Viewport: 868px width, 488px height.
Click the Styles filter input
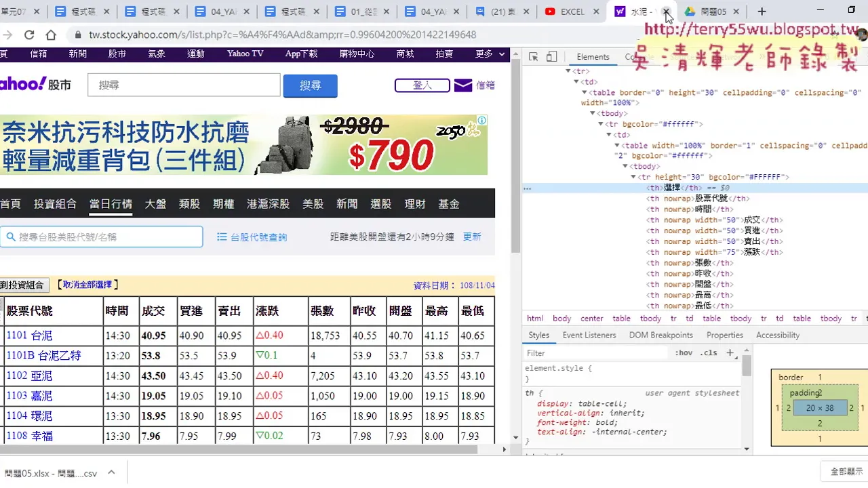pos(597,353)
